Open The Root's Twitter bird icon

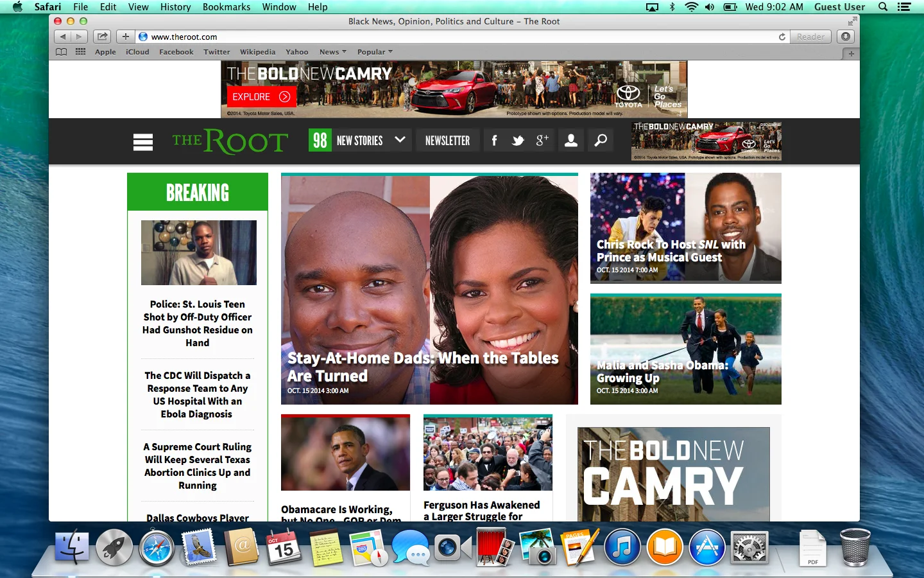click(x=518, y=141)
